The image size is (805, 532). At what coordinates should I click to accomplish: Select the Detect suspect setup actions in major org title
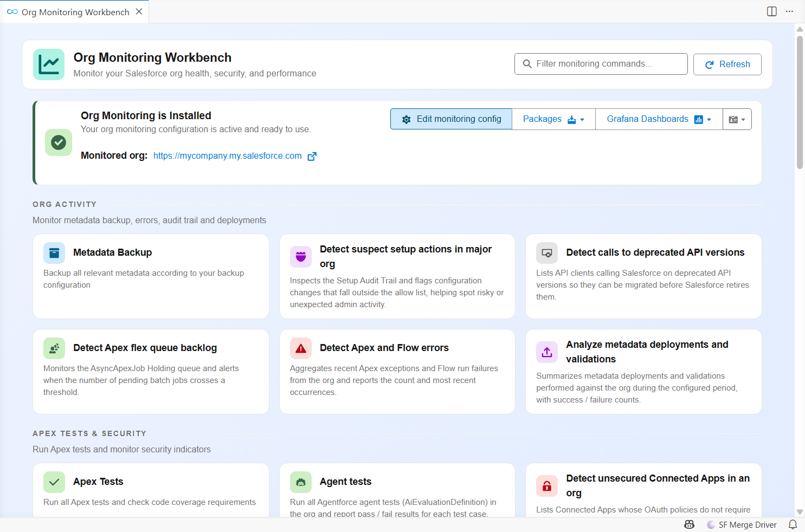405,256
